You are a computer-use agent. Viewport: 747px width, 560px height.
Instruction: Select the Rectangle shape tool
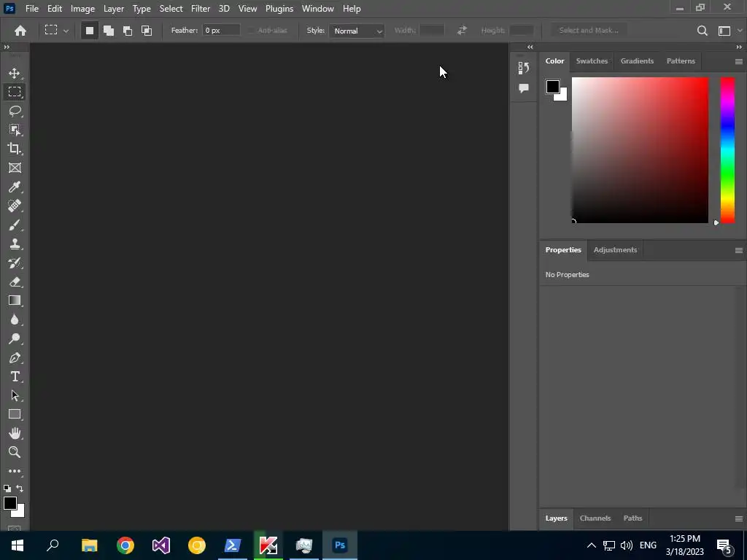pyautogui.click(x=15, y=414)
